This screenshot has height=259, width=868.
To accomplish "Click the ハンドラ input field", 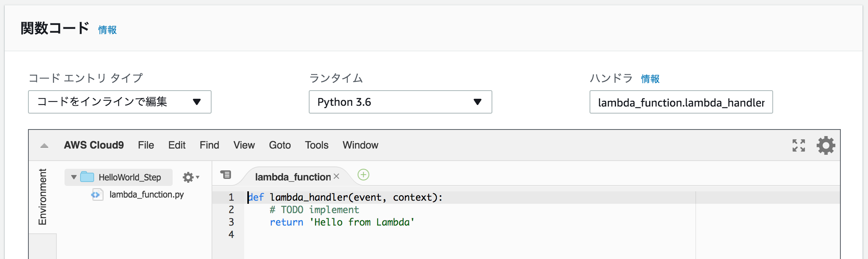I will point(681,102).
